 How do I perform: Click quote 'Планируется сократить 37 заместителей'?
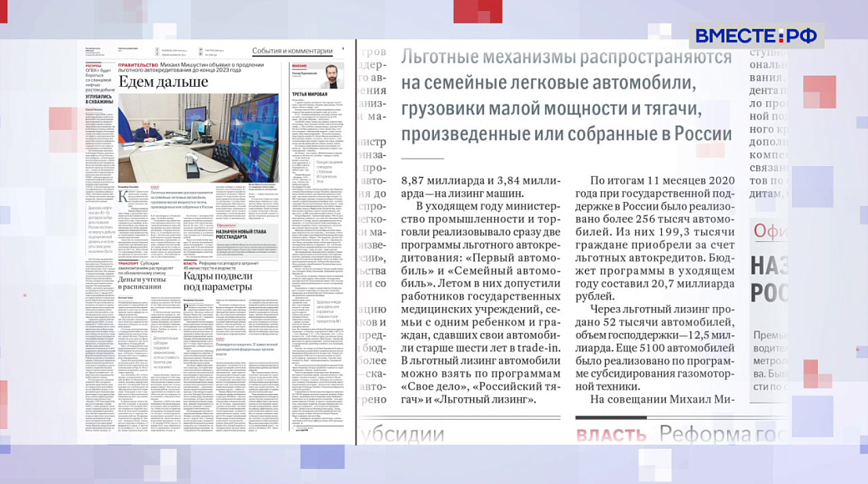[x=247, y=348]
